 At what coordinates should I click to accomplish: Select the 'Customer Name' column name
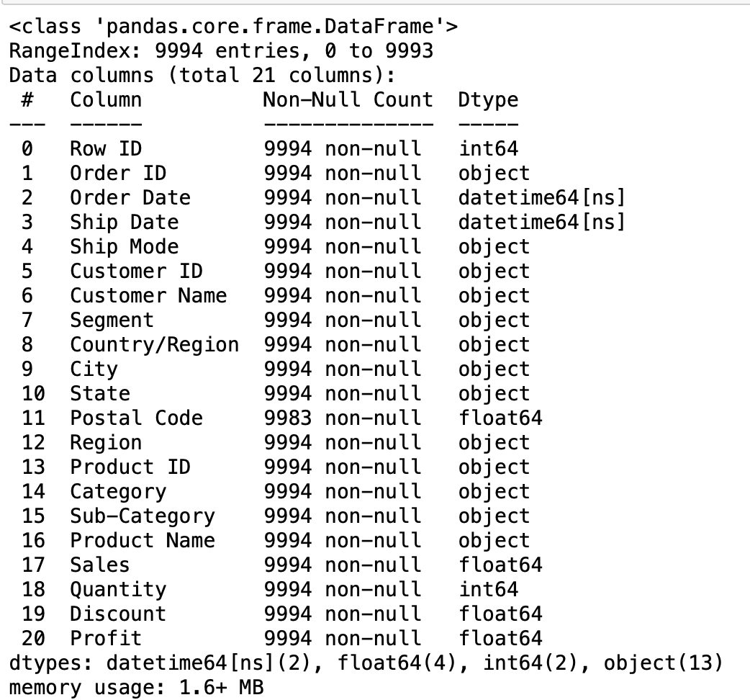pos(148,295)
